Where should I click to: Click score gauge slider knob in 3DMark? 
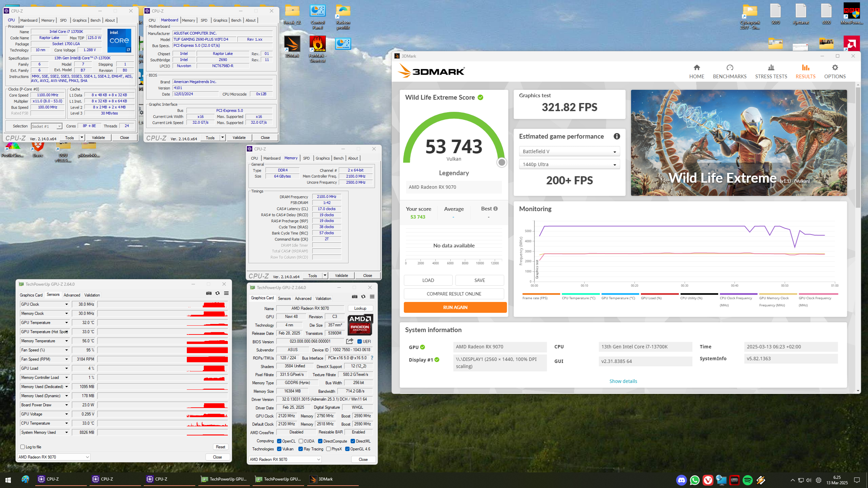point(501,162)
